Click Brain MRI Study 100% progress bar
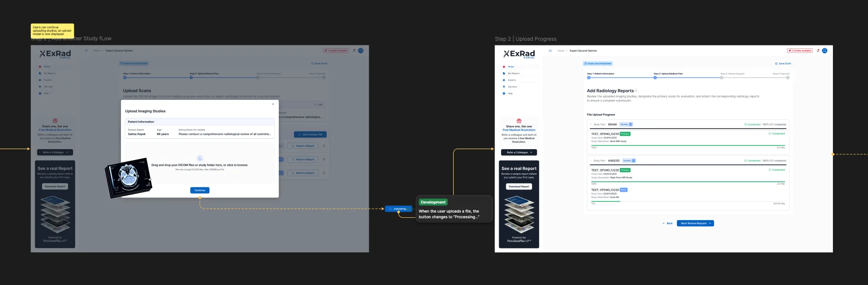The height and width of the screenshot is (285, 868). [688, 146]
